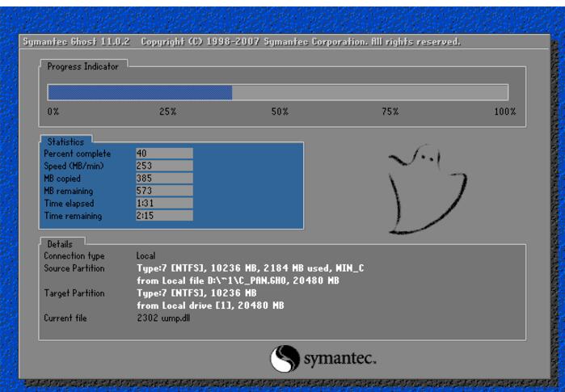Click the symantec. wordmark text
The width and height of the screenshot is (565, 392).
click(x=339, y=359)
